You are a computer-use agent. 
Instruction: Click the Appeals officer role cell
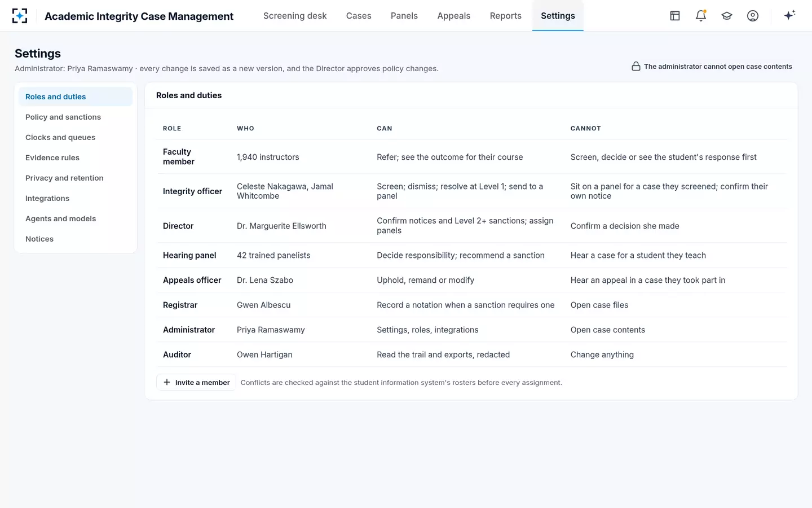pyautogui.click(x=192, y=280)
